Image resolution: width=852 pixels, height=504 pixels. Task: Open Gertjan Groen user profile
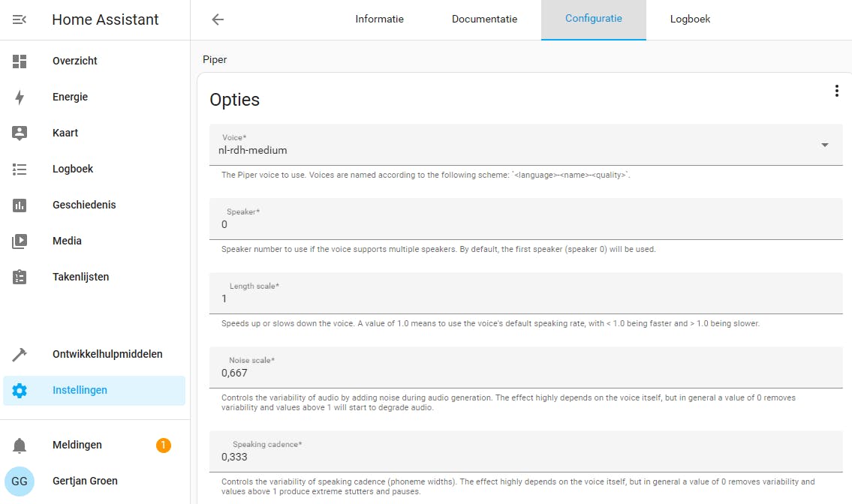click(84, 481)
